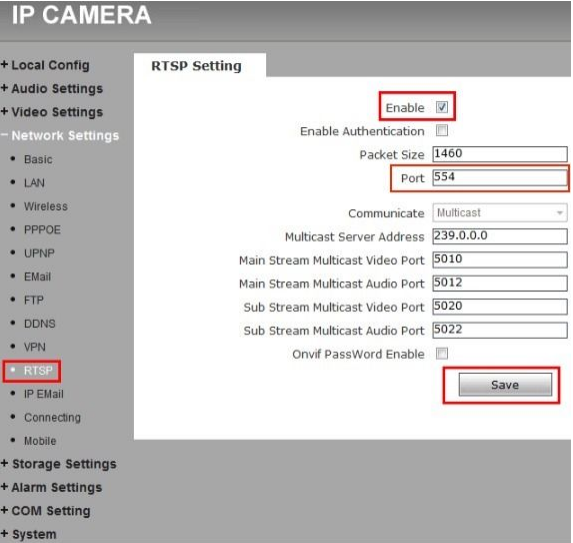
Task: Collapse the Network Settings section
Action: pos(60,136)
